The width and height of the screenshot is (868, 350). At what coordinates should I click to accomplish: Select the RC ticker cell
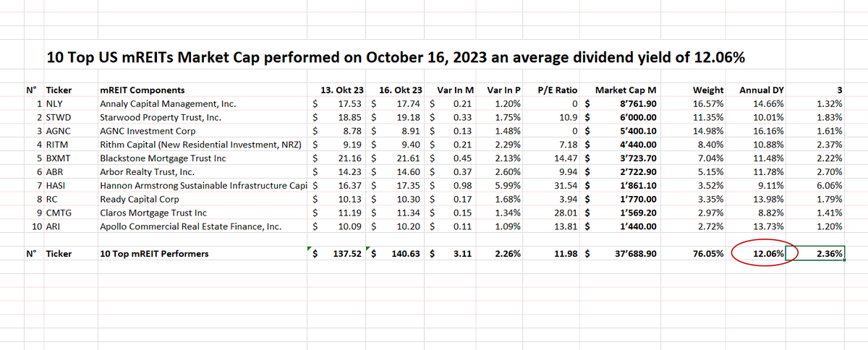click(x=51, y=200)
